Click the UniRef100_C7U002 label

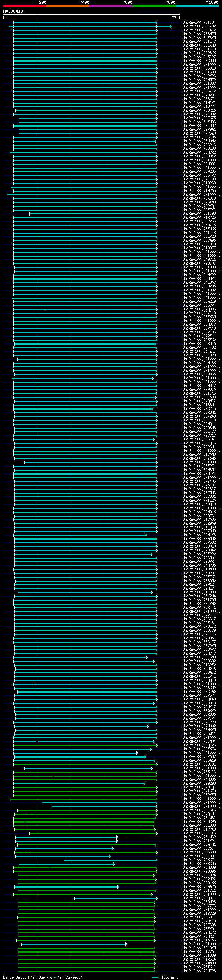[199, 726]
